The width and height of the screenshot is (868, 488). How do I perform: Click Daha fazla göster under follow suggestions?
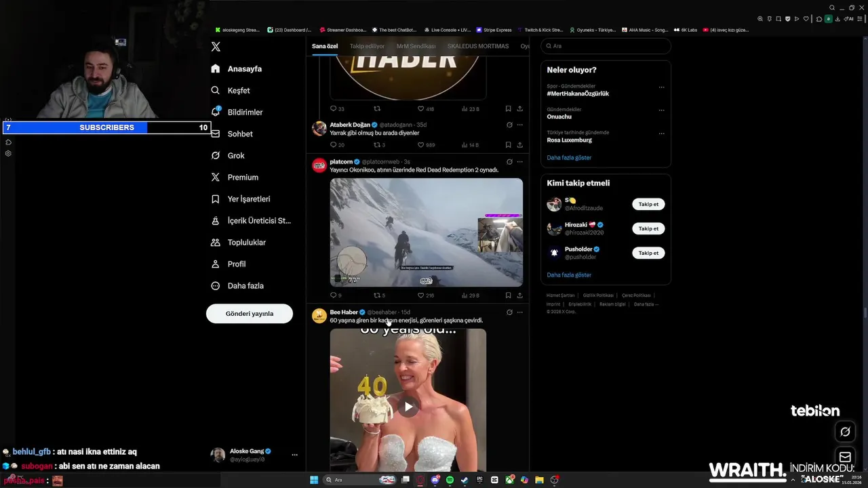(569, 274)
